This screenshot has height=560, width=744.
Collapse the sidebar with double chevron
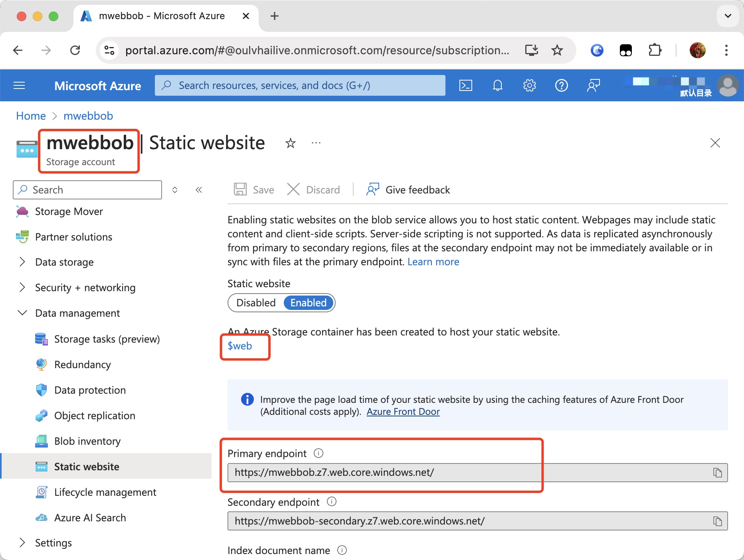coord(199,190)
